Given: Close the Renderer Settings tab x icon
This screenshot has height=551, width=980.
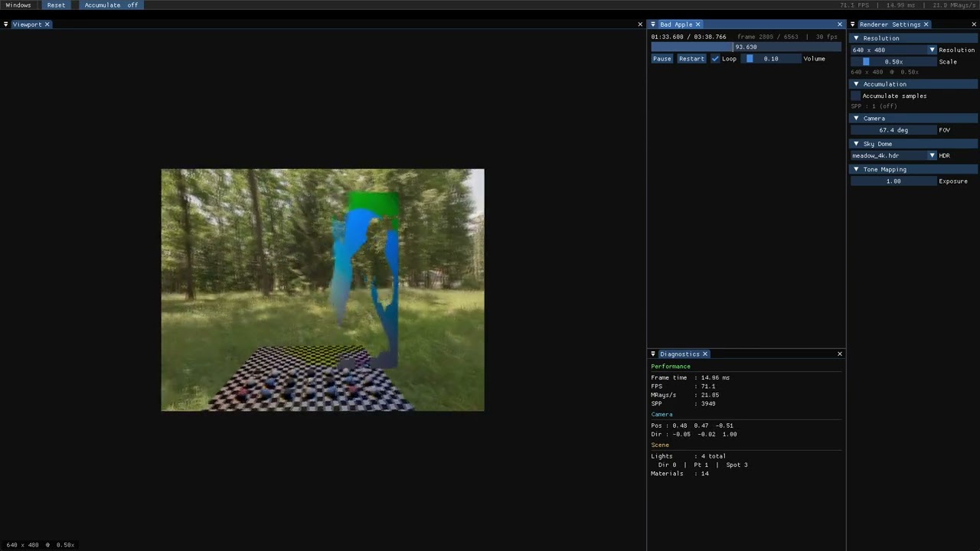Looking at the screenshot, I should tap(926, 24).
